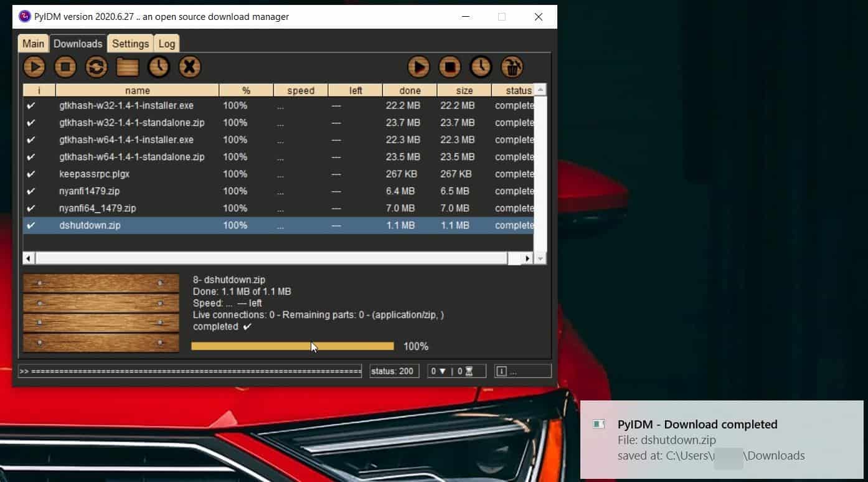868x482 pixels.
Task: Click the vertical scrollbar up arrow
Action: click(540, 90)
